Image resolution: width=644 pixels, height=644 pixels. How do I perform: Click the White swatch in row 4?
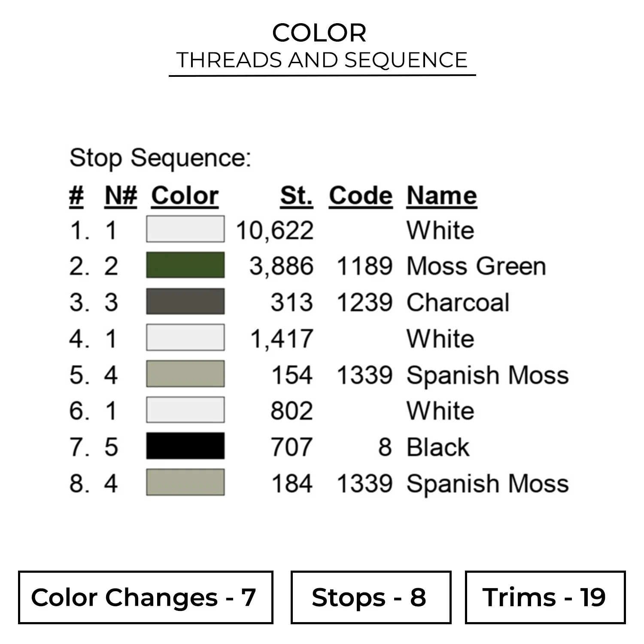pos(185,337)
